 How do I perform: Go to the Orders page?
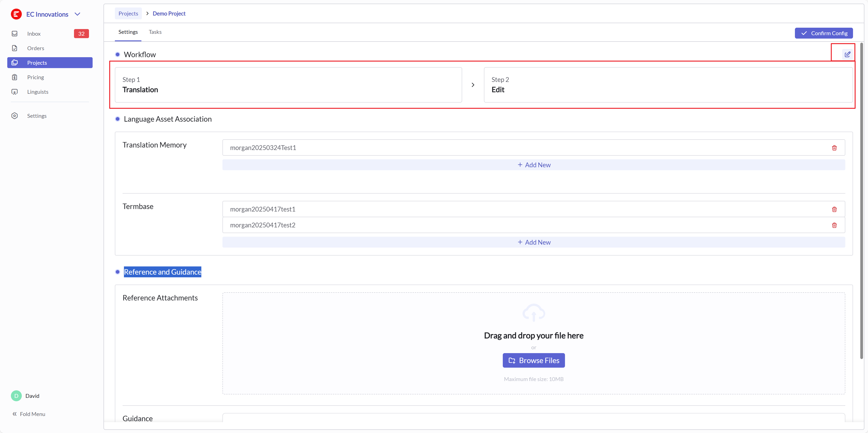pos(35,48)
